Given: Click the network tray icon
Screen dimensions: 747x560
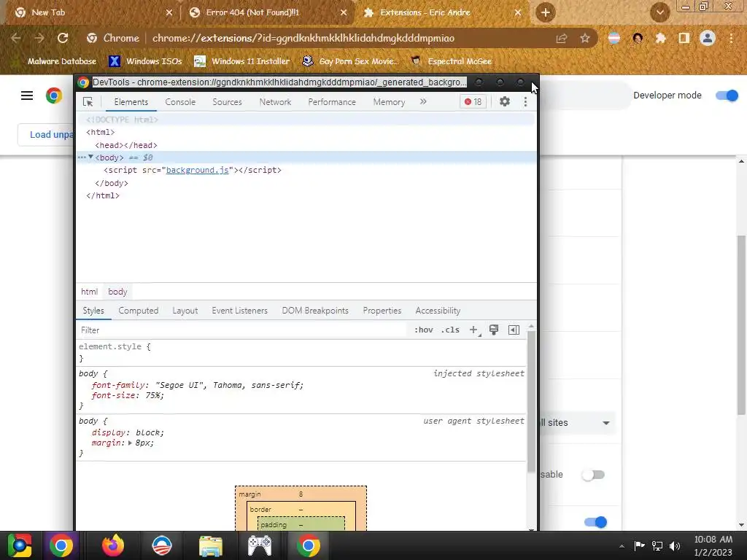Looking at the screenshot, I should (x=657, y=545).
